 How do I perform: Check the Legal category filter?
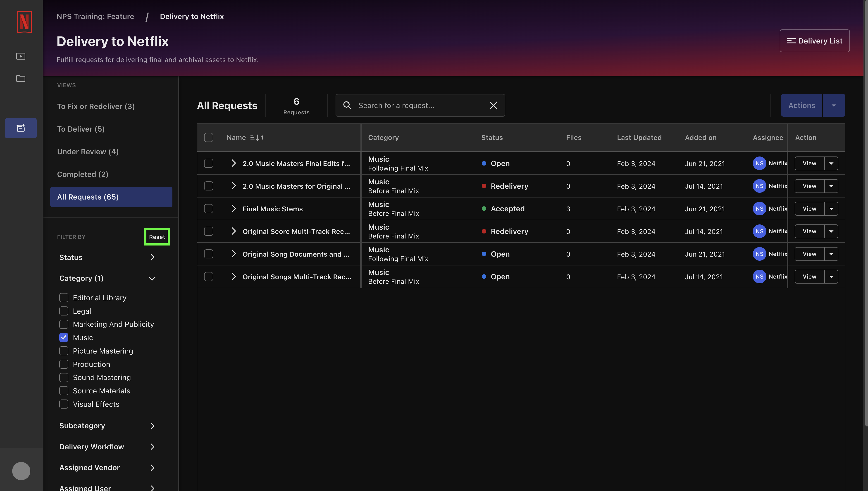click(64, 311)
